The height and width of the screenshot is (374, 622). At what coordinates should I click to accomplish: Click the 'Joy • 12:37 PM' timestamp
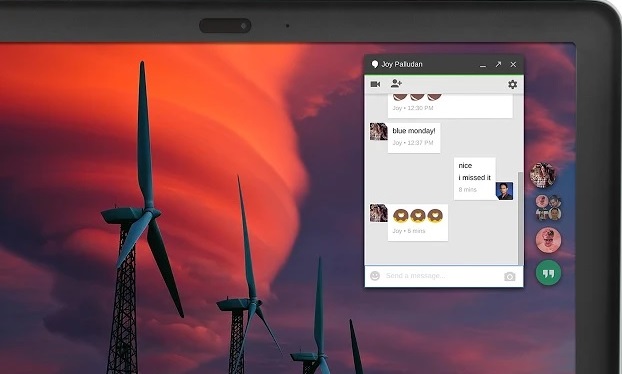click(413, 143)
